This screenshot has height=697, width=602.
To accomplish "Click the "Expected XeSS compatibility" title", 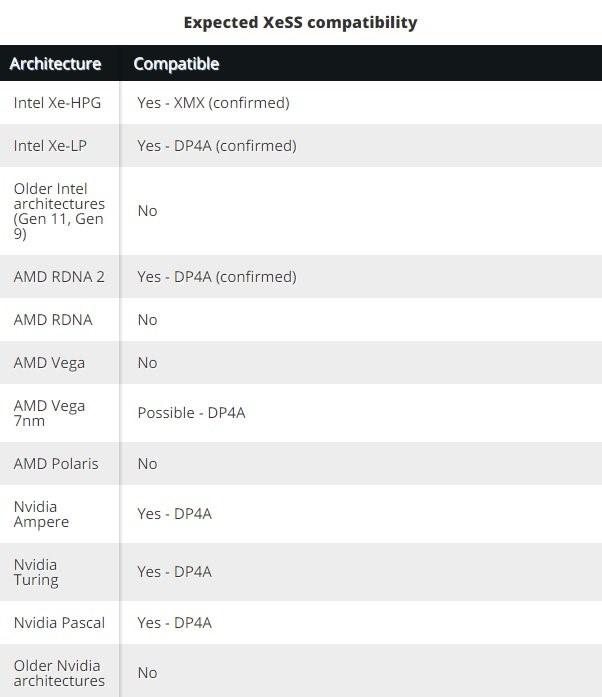I will 300,22.
